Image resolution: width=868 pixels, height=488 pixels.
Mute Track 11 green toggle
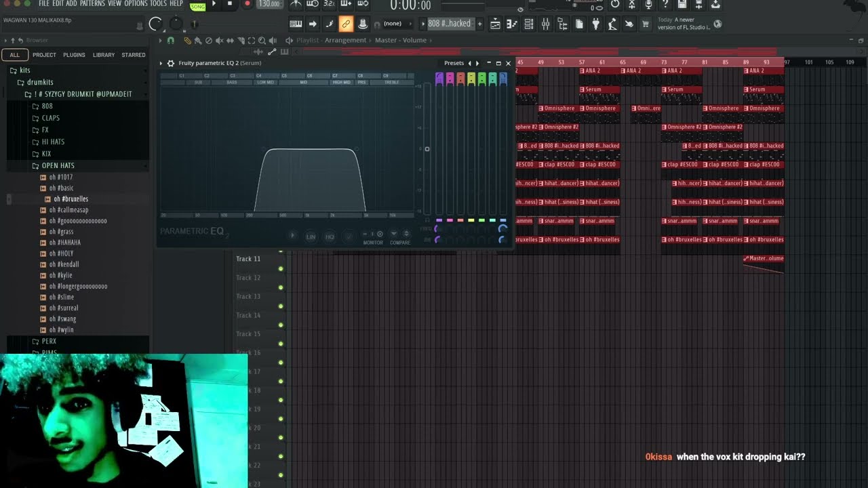pos(281,269)
